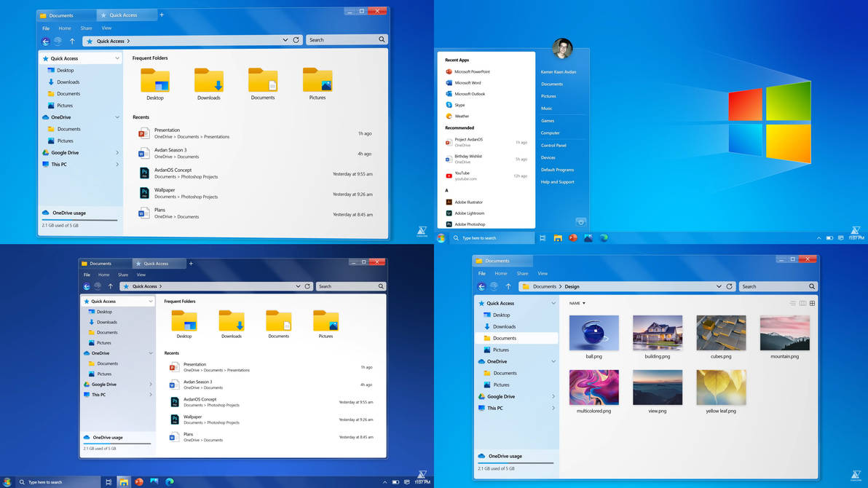The height and width of the screenshot is (488, 868).
Task: Collapse OneDrive in top-left Explorer sidebar
Action: coord(117,117)
